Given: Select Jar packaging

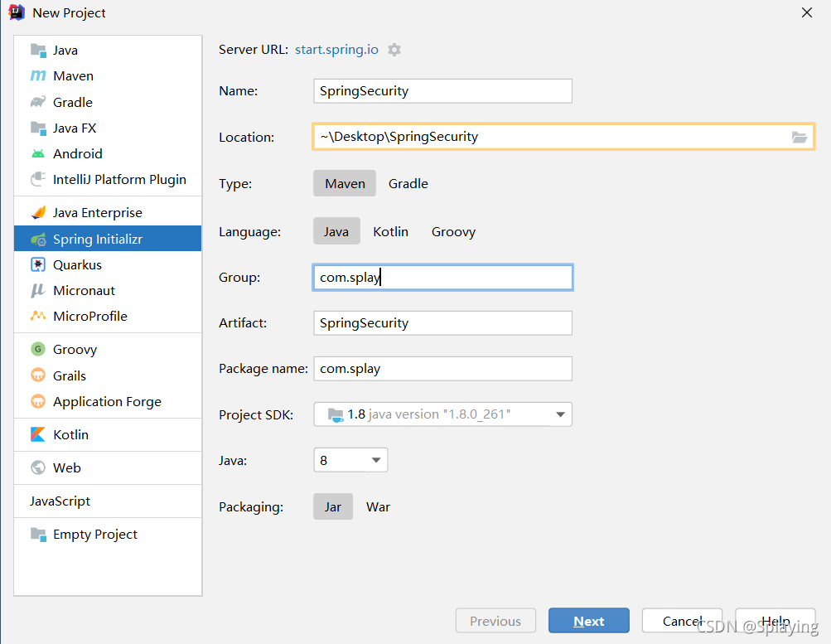Looking at the screenshot, I should click(x=333, y=506).
